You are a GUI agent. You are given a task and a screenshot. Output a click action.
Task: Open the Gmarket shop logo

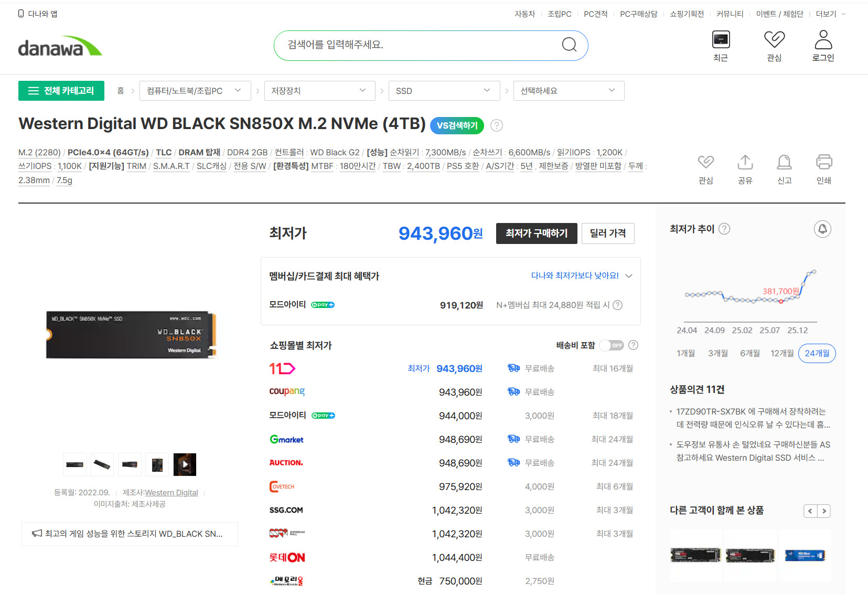[287, 439]
